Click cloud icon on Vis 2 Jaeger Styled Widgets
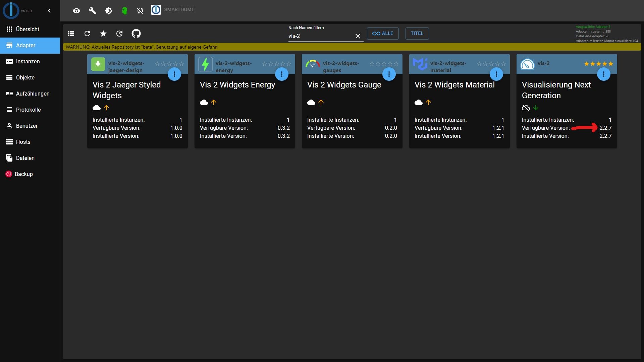Image resolution: width=644 pixels, height=362 pixels. pyautogui.click(x=97, y=108)
